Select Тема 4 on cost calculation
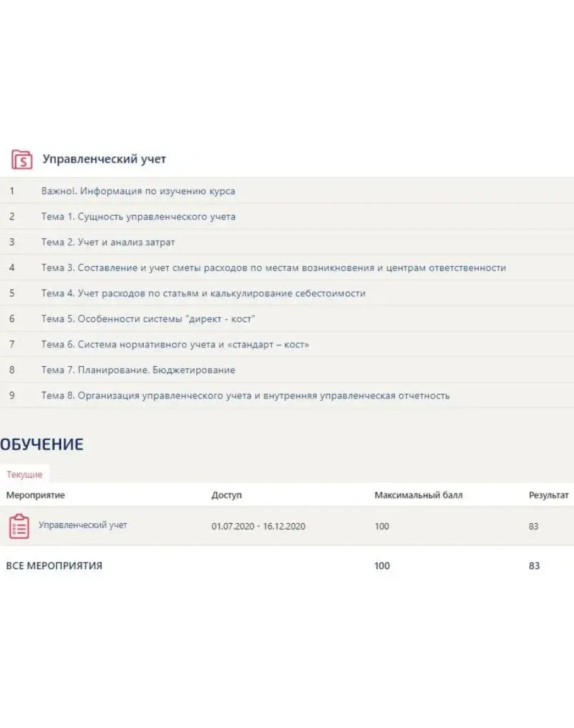Image resolution: width=574 pixels, height=728 pixels. coord(203,293)
